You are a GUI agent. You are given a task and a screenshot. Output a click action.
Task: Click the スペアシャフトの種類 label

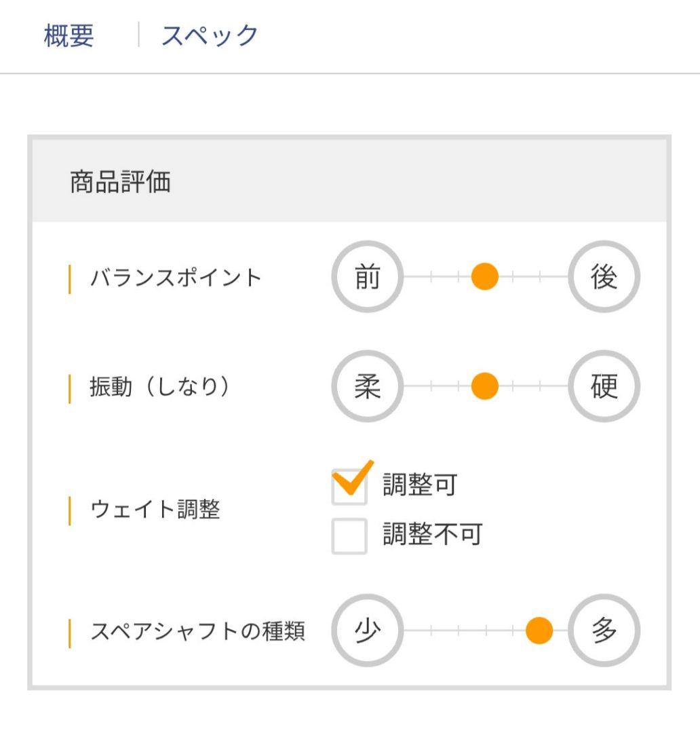pos(197,632)
